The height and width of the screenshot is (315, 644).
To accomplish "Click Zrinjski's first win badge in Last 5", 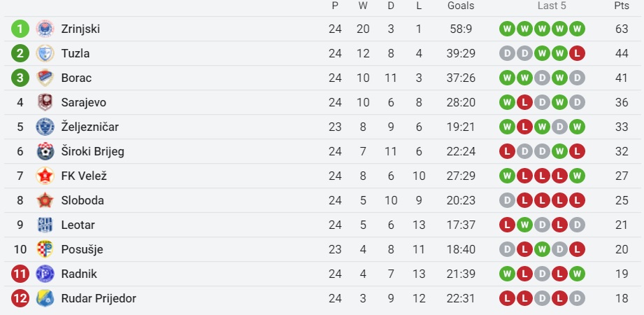I will 507,29.
